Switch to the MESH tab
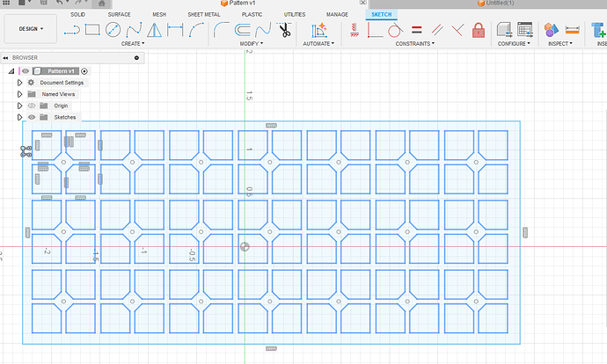This screenshot has height=364, width=607. click(x=159, y=15)
